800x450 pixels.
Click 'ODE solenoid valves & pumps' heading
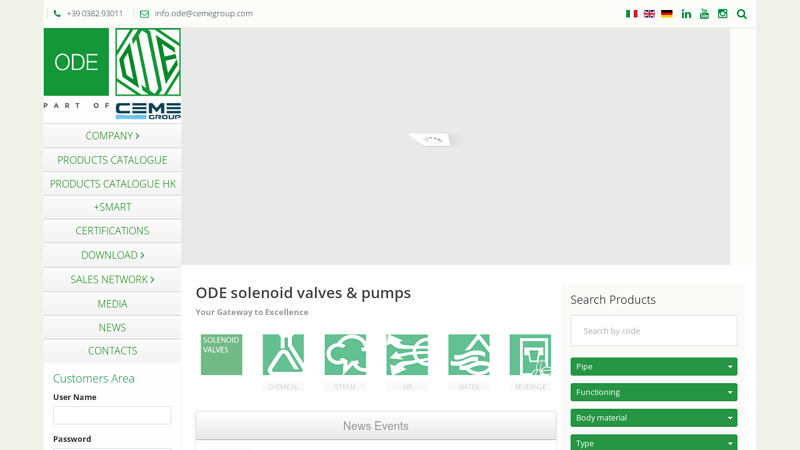pyautogui.click(x=303, y=293)
